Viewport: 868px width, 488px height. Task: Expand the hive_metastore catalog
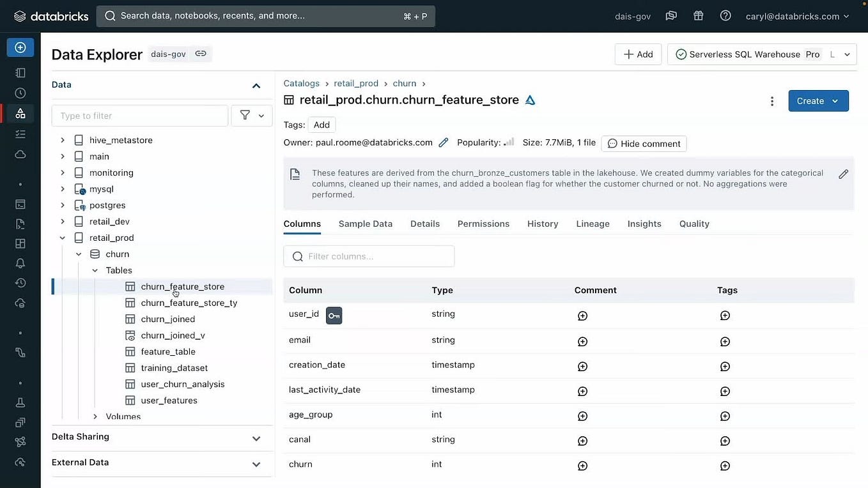pyautogui.click(x=62, y=139)
